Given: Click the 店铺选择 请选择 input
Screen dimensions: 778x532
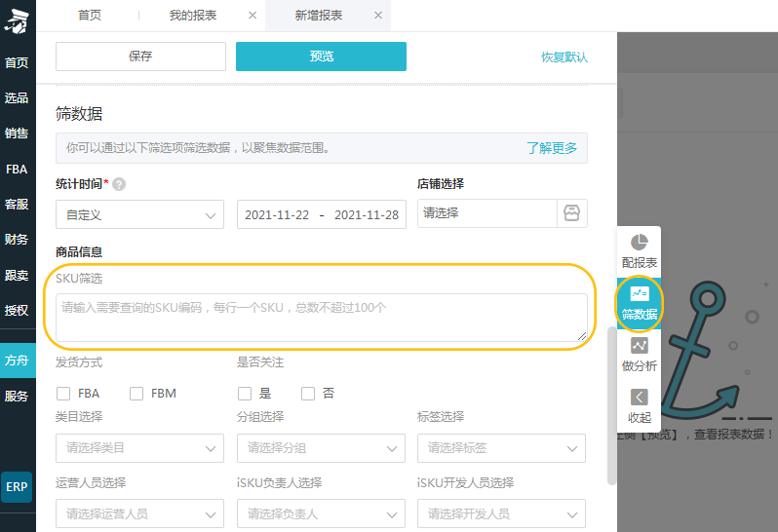Looking at the screenshot, I should coord(487,213).
